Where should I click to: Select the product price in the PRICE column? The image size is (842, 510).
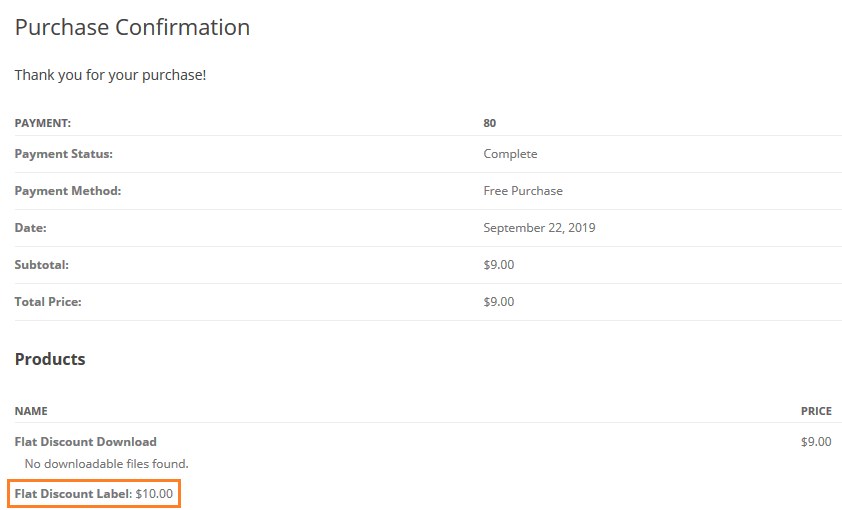click(815, 441)
